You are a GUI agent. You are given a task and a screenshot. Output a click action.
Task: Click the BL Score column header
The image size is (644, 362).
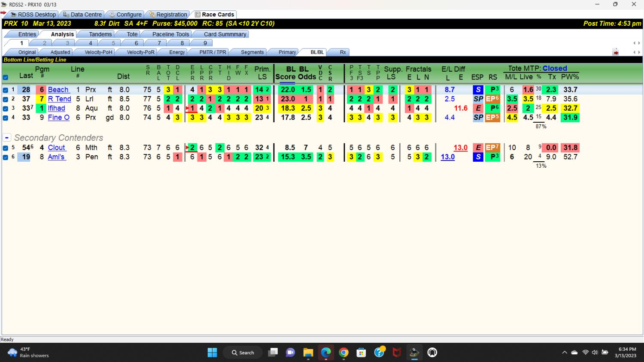tap(285, 73)
